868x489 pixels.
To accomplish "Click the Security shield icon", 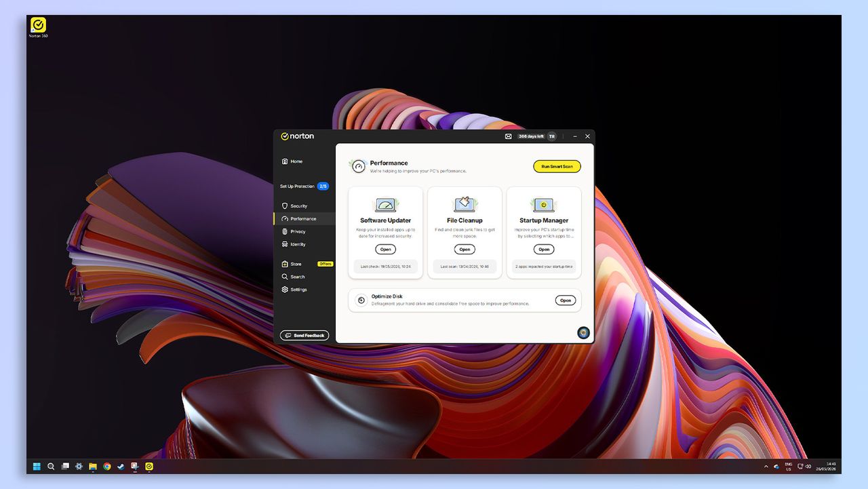I will (285, 206).
